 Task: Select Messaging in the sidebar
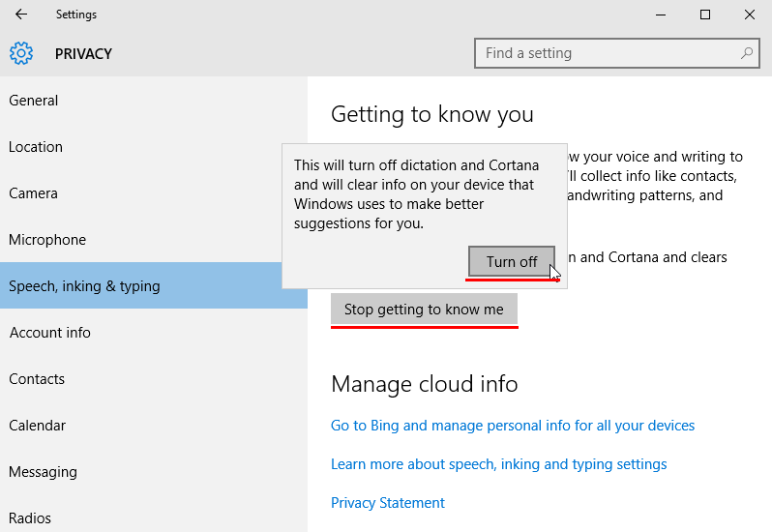point(154,471)
